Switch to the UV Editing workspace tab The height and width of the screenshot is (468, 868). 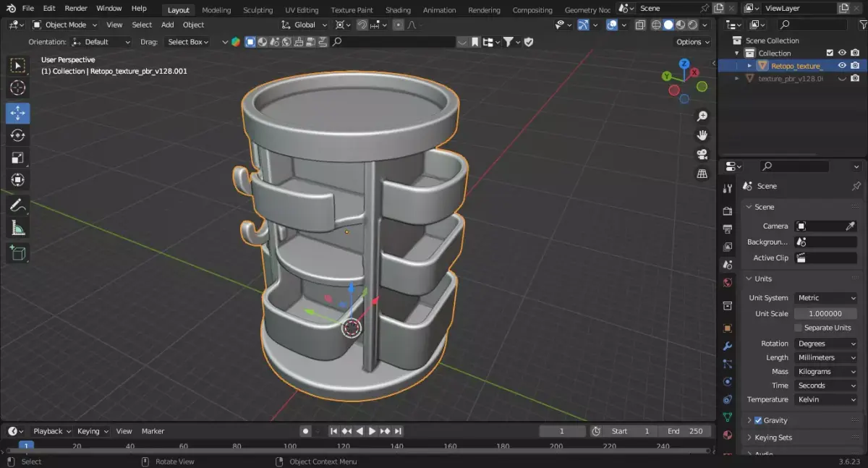tap(302, 10)
